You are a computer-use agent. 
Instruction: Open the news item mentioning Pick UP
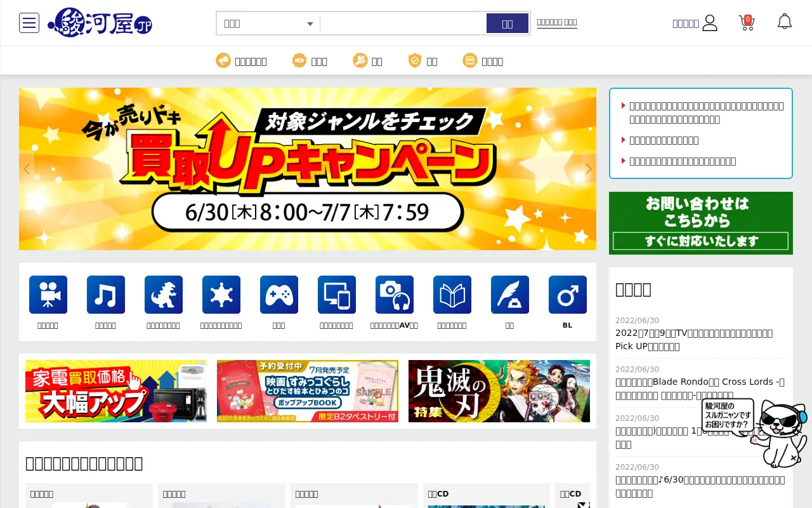point(694,339)
